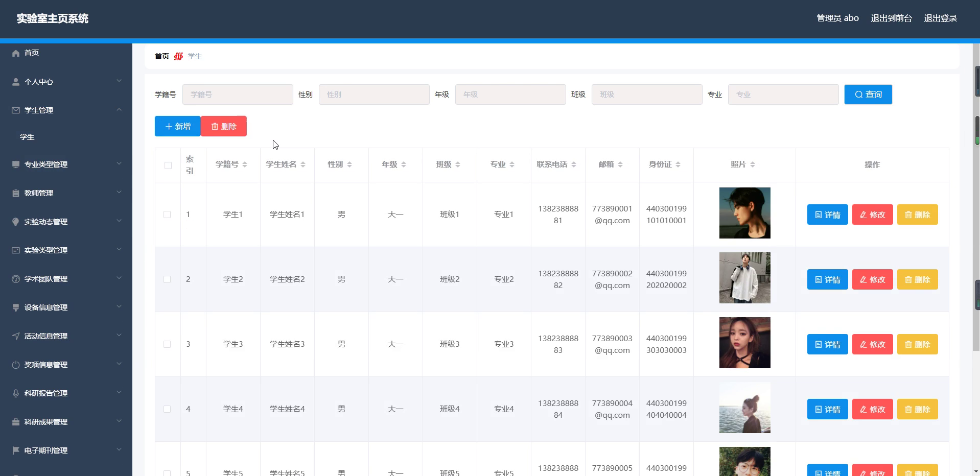Click the blue 查询 search button
Image resolution: width=980 pixels, height=476 pixels.
[868, 94]
